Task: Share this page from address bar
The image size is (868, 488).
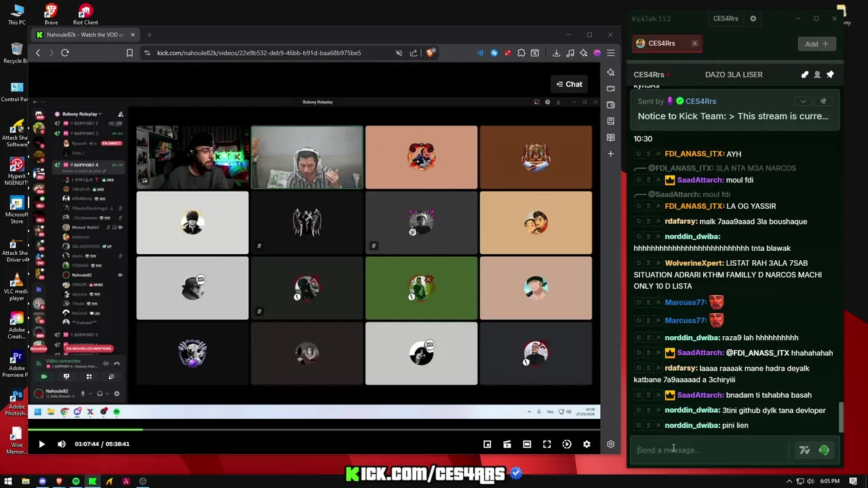Action: 414,53
